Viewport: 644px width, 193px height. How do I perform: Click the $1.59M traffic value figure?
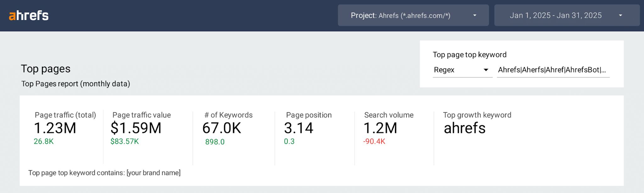[136, 128]
